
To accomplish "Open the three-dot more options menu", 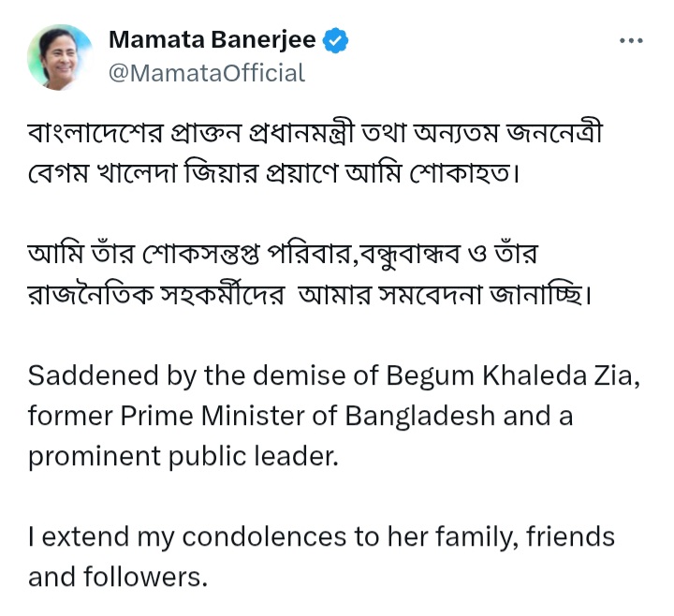I will pos(633,42).
